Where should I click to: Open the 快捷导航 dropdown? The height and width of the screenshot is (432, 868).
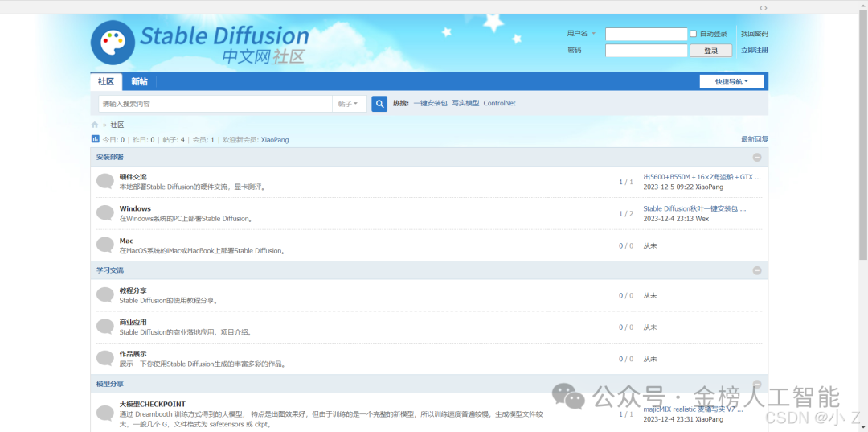coord(731,81)
